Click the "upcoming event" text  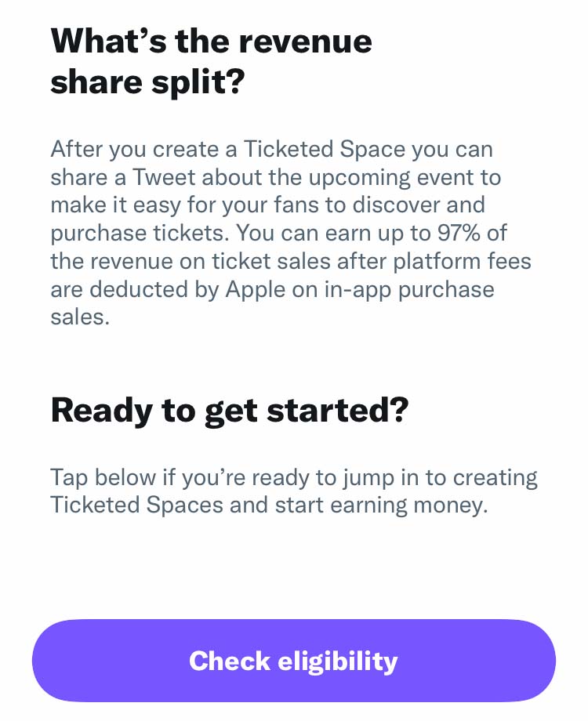(391, 178)
